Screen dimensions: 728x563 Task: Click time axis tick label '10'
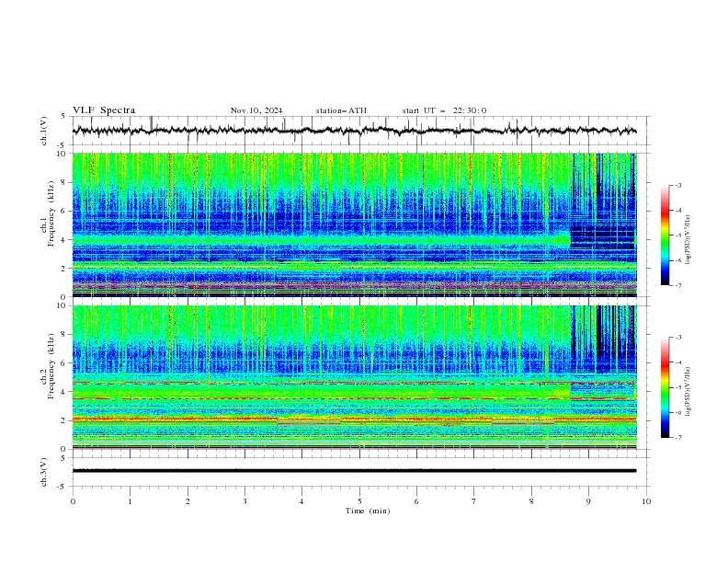pos(646,501)
